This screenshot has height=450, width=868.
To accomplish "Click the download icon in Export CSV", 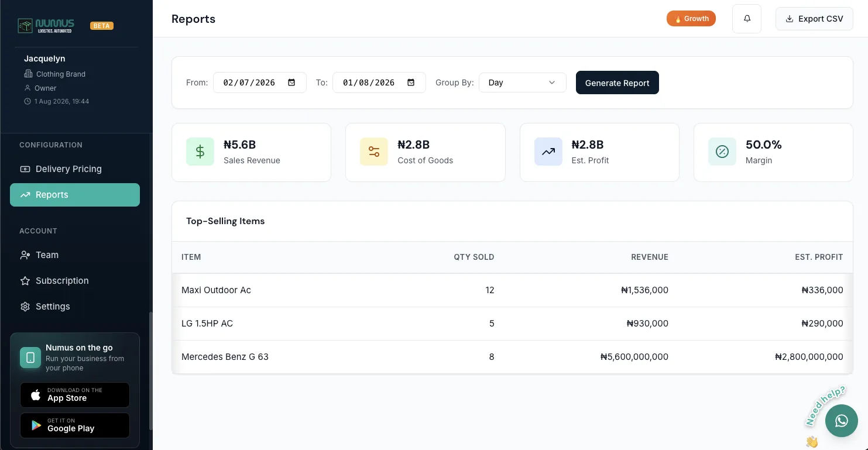I will tap(790, 19).
